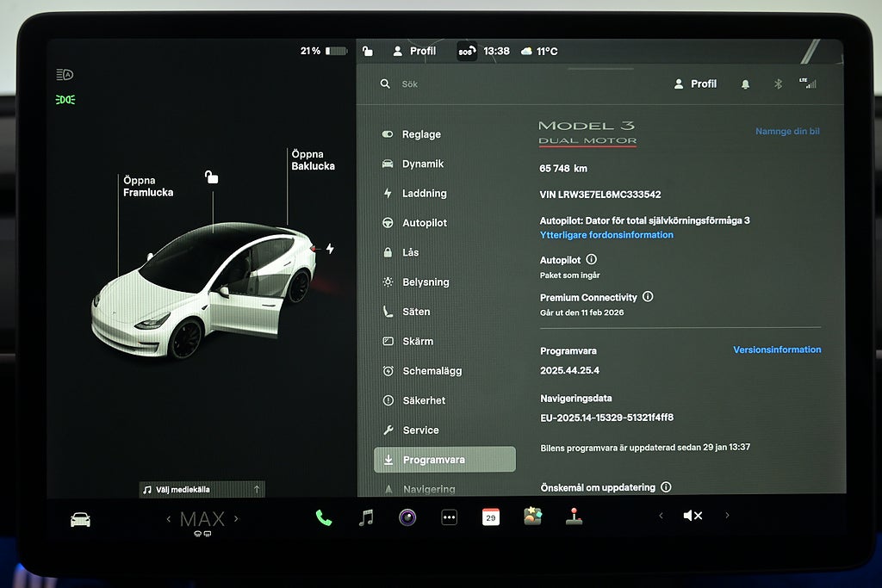882x588 pixels.
Task: Select Laddning in the settings menu
Action: (424, 194)
